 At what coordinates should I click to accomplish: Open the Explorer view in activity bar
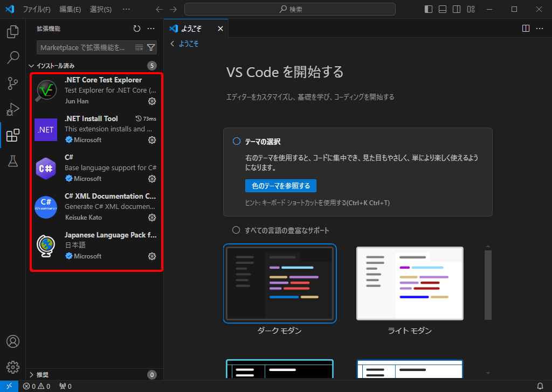tap(13, 32)
